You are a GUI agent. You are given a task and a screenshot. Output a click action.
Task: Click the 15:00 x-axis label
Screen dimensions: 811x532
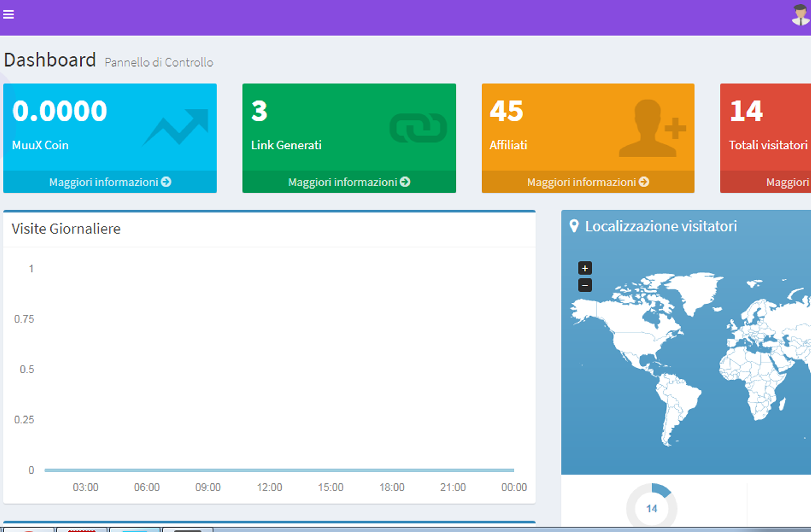331,487
